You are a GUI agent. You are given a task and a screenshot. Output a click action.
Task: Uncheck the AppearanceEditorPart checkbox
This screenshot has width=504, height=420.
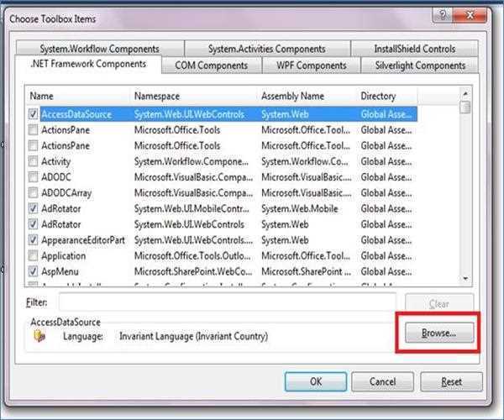[x=34, y=240]
